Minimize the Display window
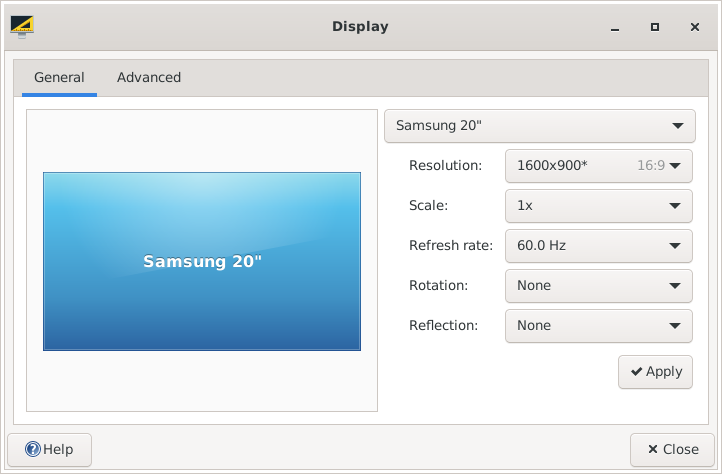The image size is (722, 474). click(615, 28)
